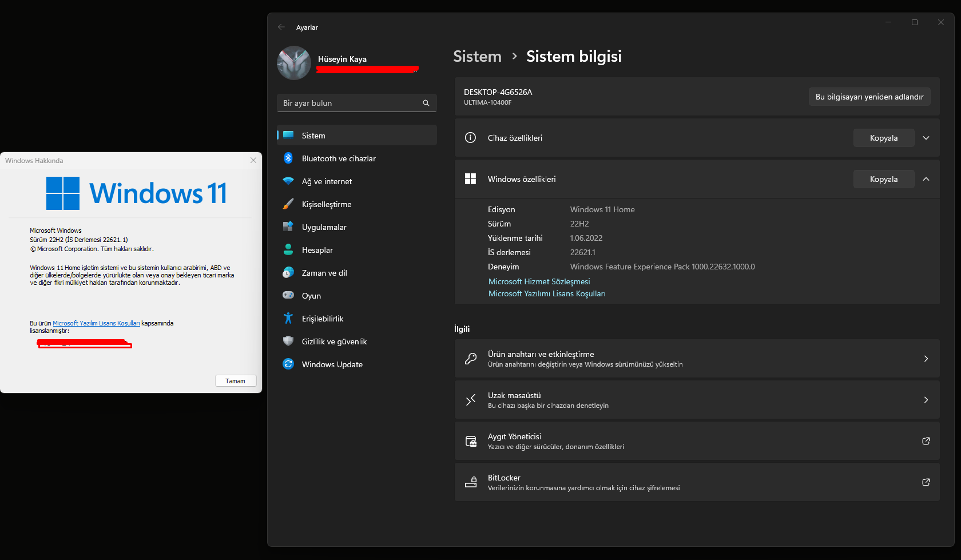This screenshot has height=560, width=961.
Task: Click the DESKTOP-4G6526A computer name
Action: (x=498, y=92)
